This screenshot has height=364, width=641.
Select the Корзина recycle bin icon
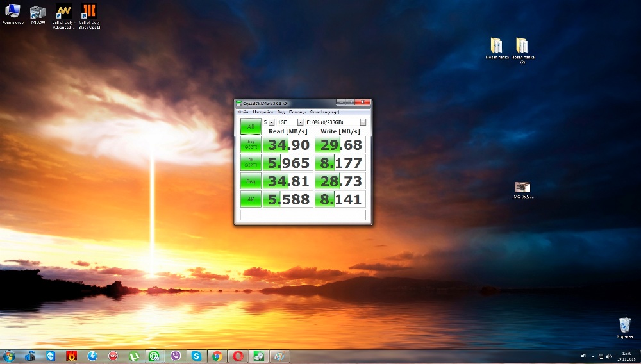624,327
